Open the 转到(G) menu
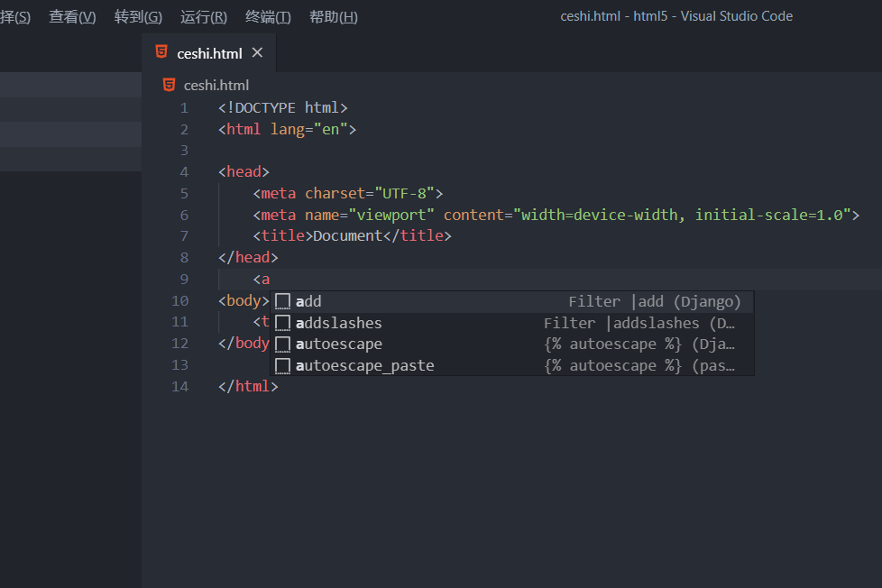 (138, 17)
